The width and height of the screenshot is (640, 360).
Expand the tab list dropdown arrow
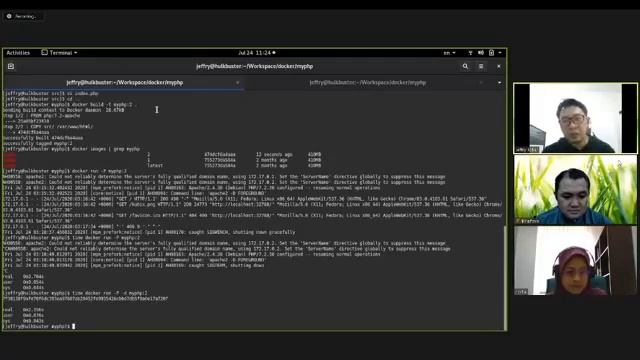[499, 82]
